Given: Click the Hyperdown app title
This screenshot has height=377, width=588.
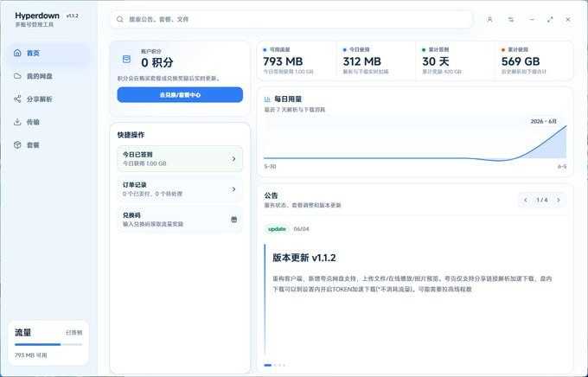Looking at the screenshot, I should point(37,16).
